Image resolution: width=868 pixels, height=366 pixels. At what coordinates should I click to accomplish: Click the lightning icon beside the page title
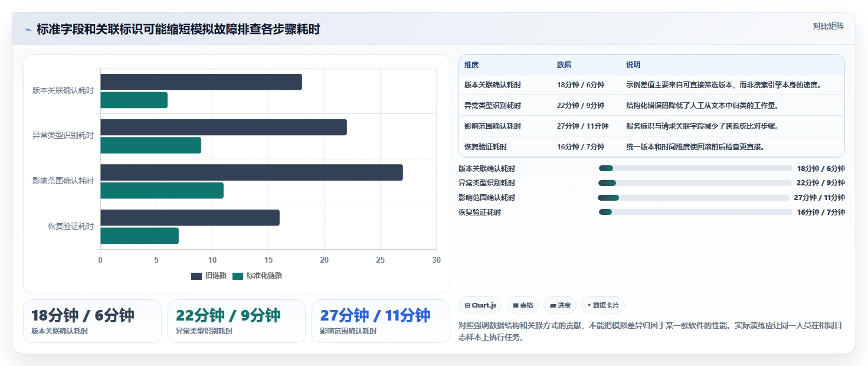(28, 30)
